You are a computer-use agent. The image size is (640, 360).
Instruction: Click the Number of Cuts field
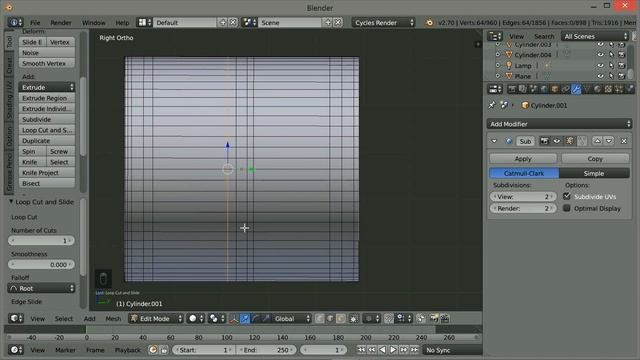pyautogui.click(x=41, y=241)
